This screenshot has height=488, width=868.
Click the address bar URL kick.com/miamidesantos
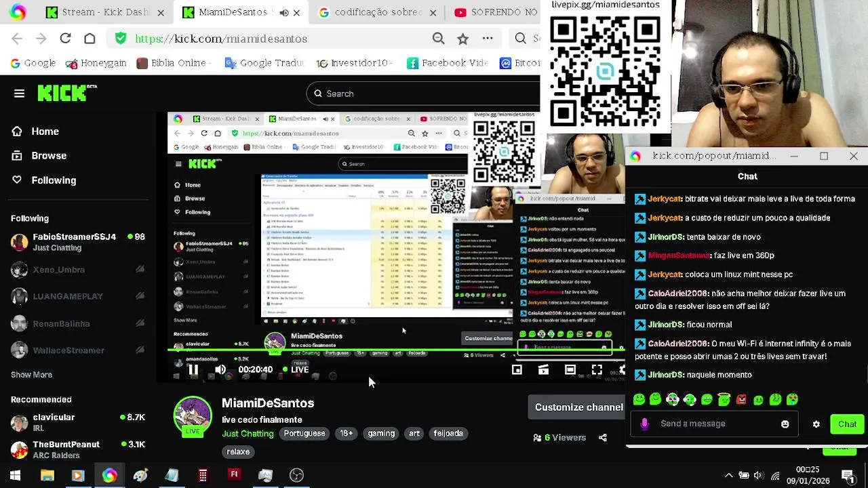click(x=221, y=39)
